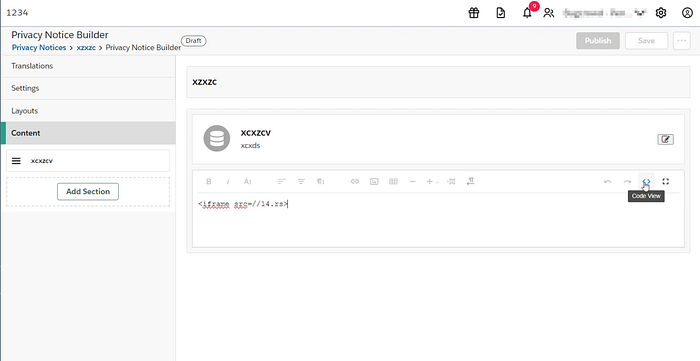Image resolution: width=700 pixels, height=361 pixels.
Task: Open the Layouts tab
Action: pyautogui.click(x=88, y=111)
